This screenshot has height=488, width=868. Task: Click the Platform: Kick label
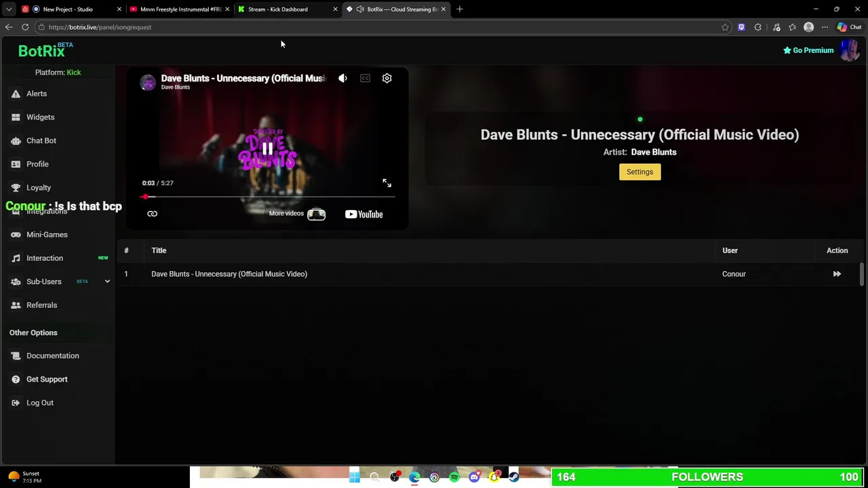click(58, 73)
